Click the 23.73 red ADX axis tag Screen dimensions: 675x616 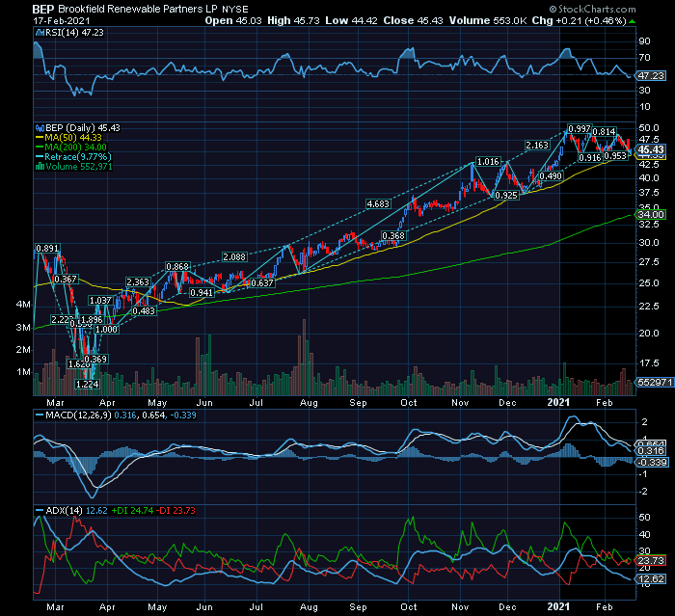point(651,560)
